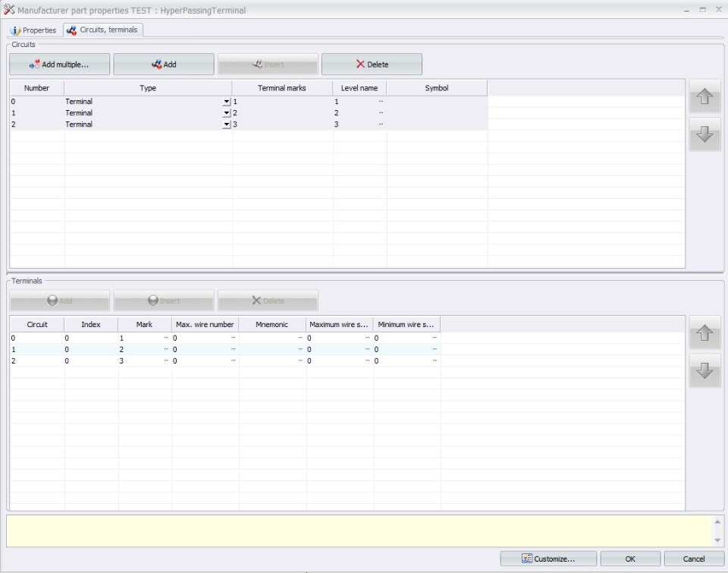
Task: Click the yellow description text area
Action: (359, 530)
